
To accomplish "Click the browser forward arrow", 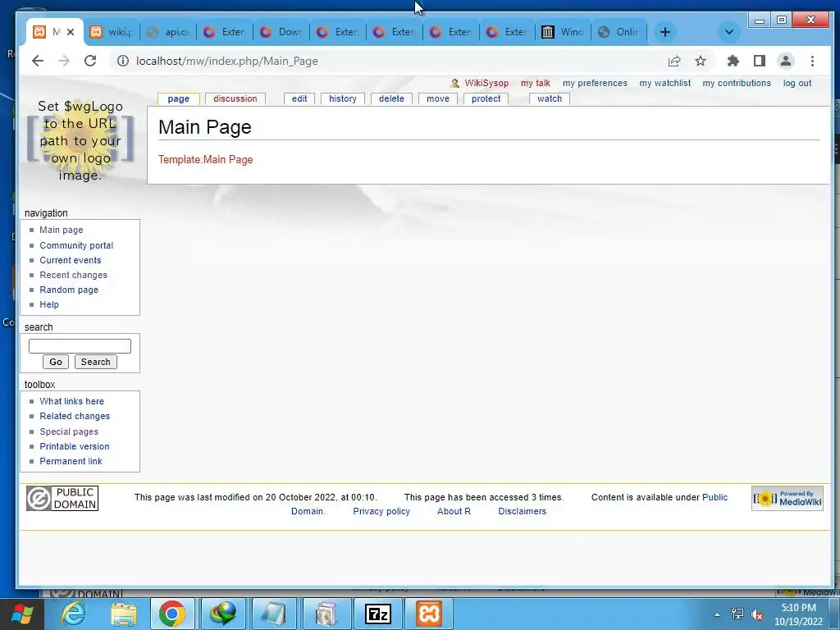I will coord(64,61).
